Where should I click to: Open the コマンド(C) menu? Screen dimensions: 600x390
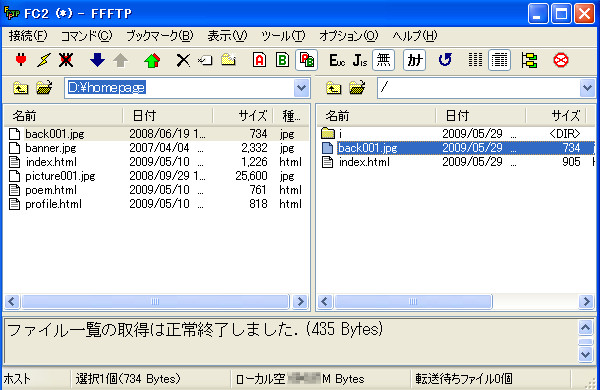86,36
